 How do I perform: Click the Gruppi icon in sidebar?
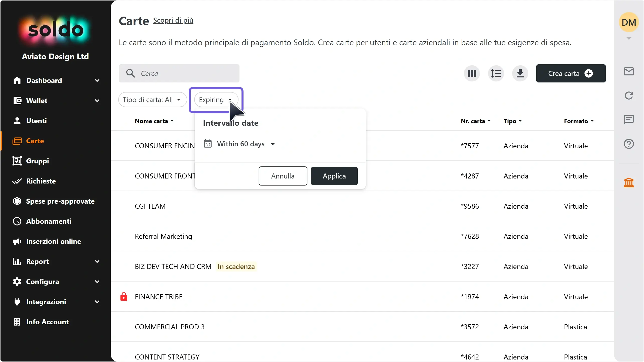(x=17, y=161)
